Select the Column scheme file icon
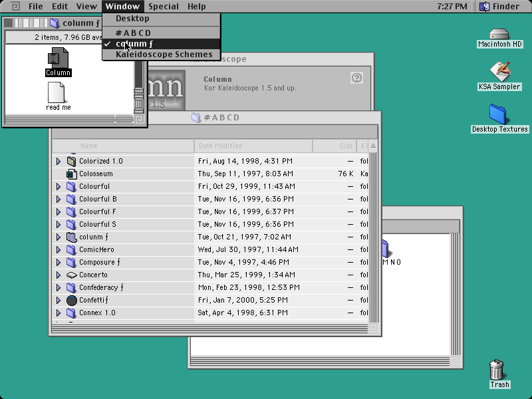This screenshot has width=532, height=399. point(58,58)
